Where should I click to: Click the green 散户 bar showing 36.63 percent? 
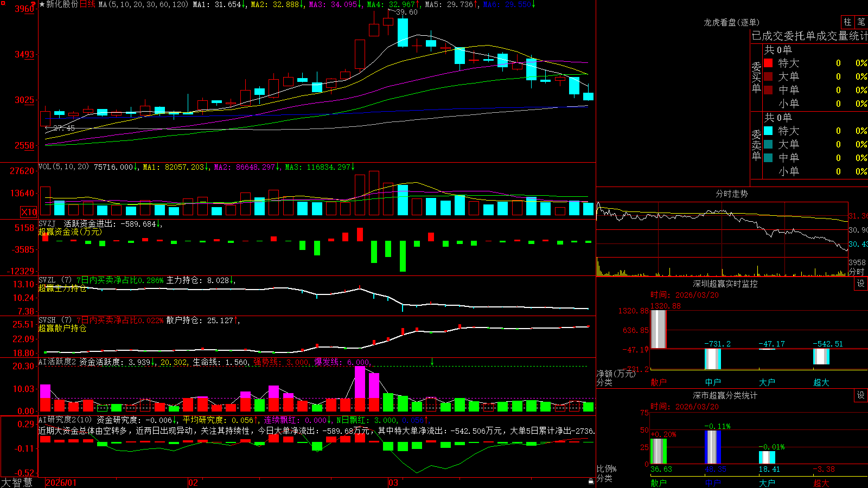click(x=658, y=451)
